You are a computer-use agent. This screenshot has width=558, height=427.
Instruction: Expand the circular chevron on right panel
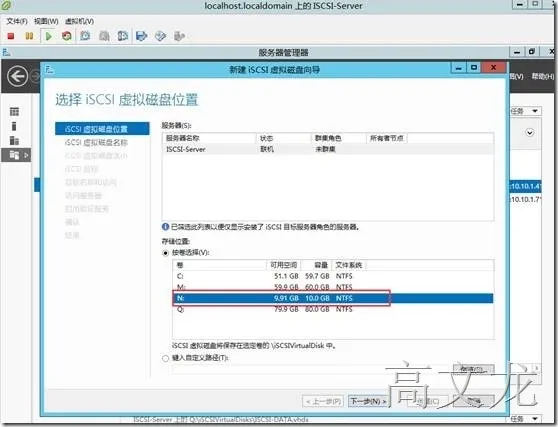coord(530,133)
